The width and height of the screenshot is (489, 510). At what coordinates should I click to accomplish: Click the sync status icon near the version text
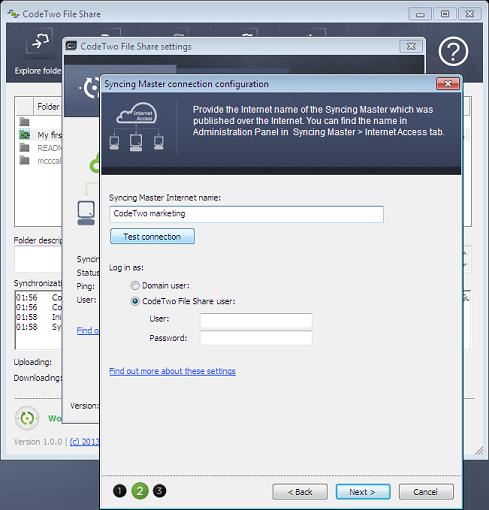pos(27,418)
